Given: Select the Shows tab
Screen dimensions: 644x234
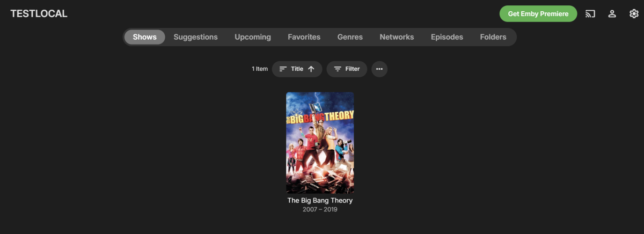Looking at the screenshot, I should (x=145, y=37).
